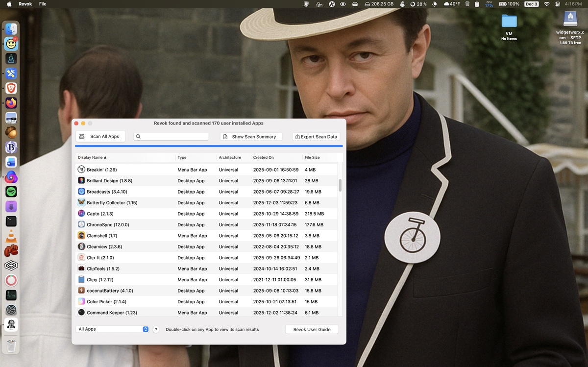The height and width of the screenshot is (367, 588).
Task: Click the Capto app icon in list
Action: coord(81,214)
